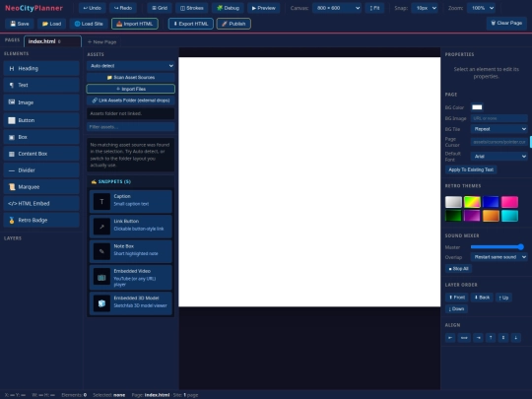
Task: Click the BG Image URL field
Action: [x=499, y=118]
